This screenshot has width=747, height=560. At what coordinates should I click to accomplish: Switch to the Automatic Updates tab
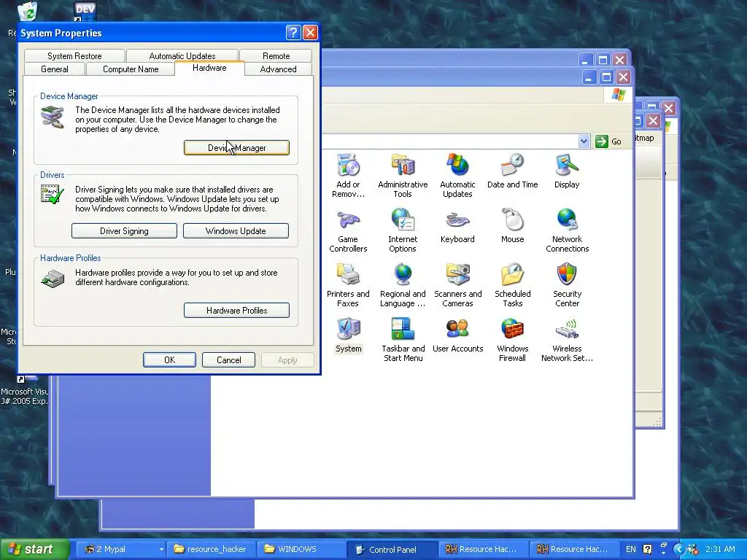coord(182,55)
